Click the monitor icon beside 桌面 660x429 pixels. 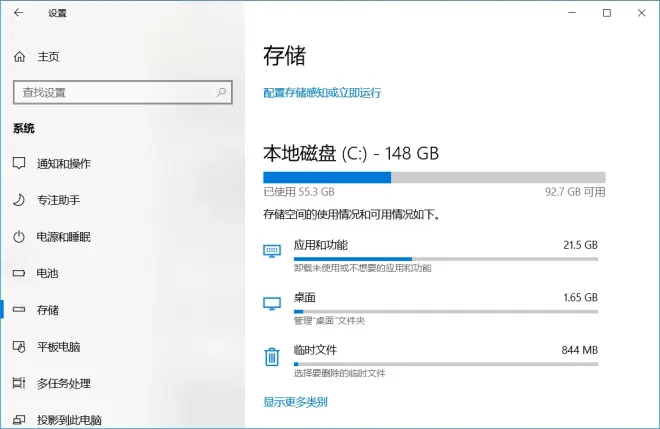272,304
